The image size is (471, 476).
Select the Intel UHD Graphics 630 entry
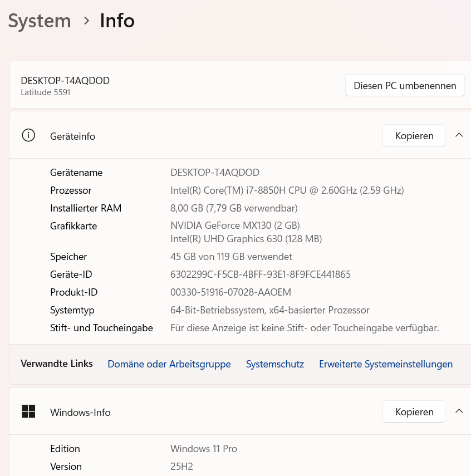(x=246, y=239)
